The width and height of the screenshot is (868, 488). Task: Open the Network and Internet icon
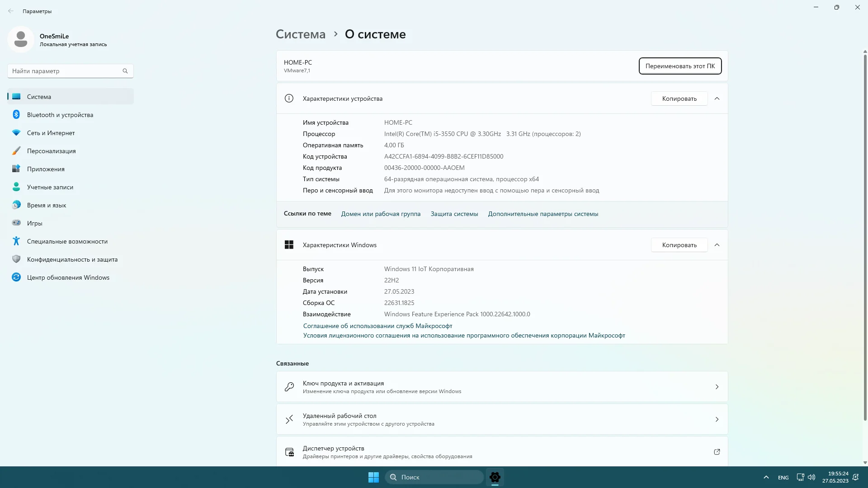[x=16, y=133]
